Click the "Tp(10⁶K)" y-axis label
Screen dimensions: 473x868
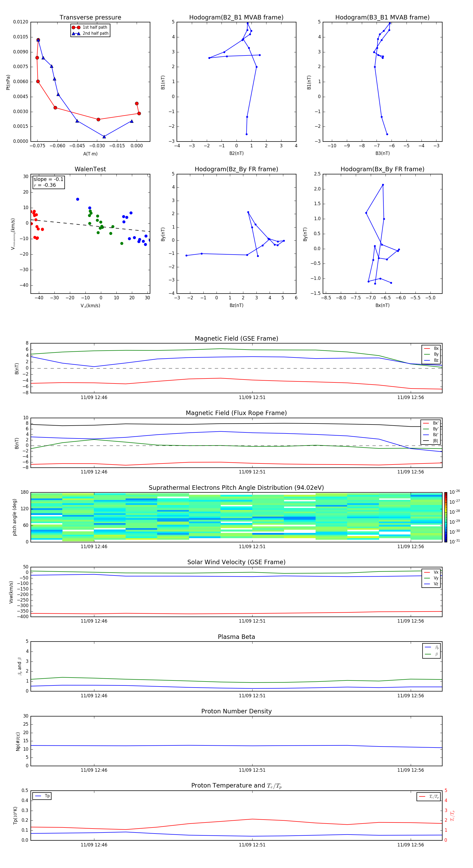point(15,815)
